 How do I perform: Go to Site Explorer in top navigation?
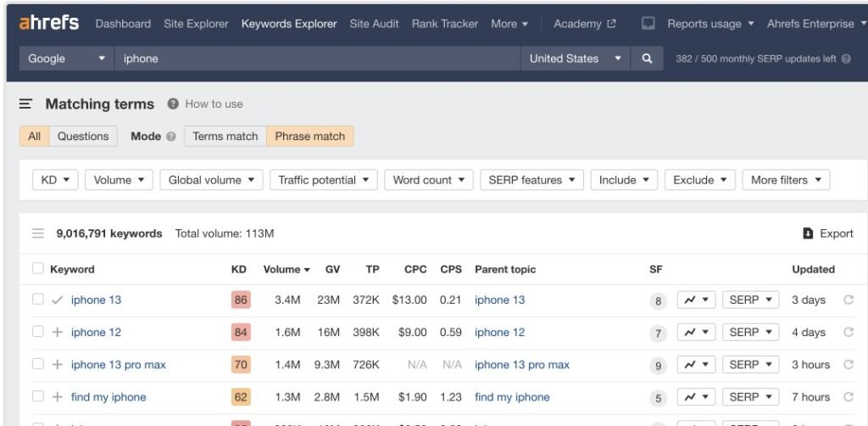[196, 24]
